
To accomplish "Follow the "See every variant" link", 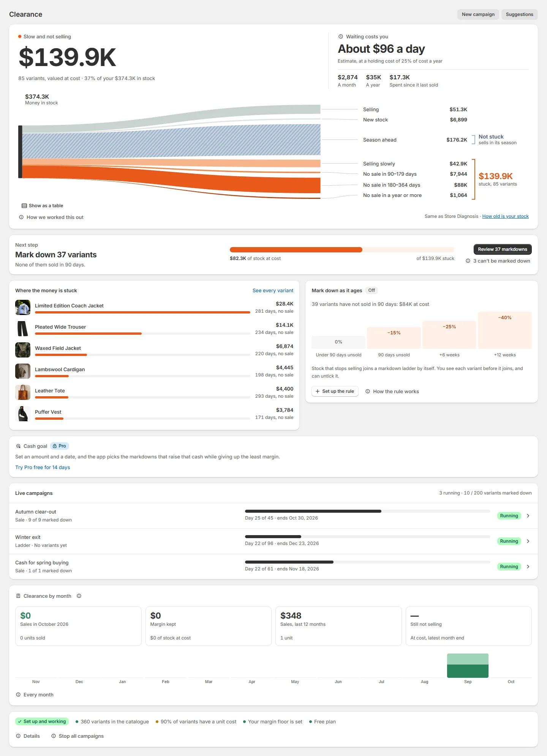I will coord(273,291).
